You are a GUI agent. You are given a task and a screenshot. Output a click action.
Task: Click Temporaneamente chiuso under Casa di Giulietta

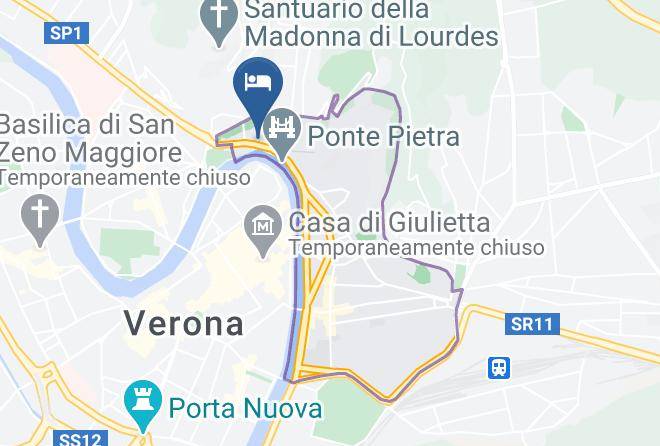coord(417,247)
